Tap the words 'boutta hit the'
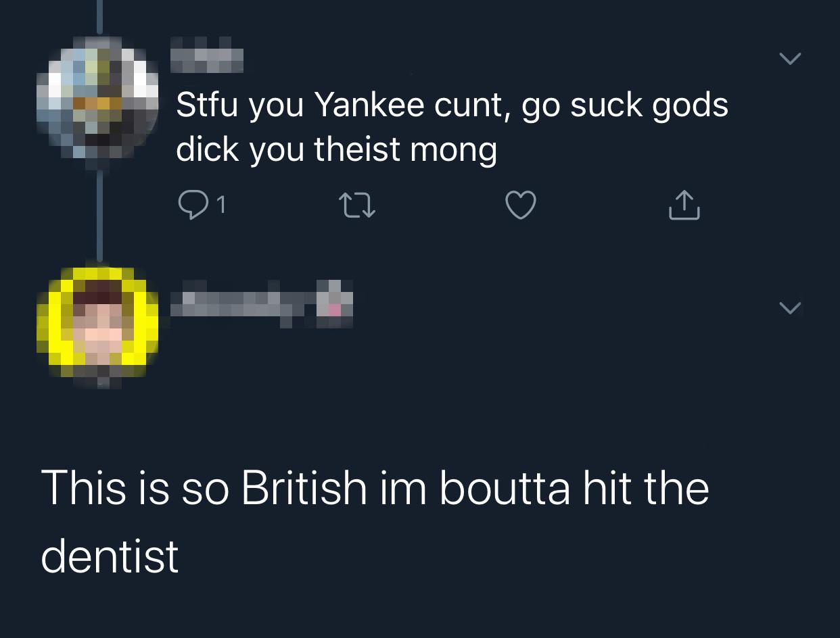 [574, 488]
